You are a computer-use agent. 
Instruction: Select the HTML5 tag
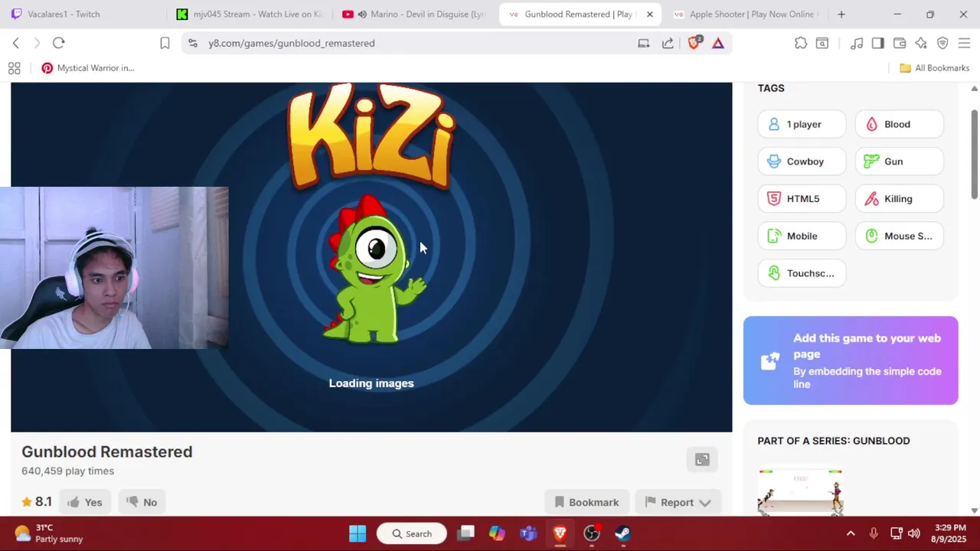click(x=802, y=199)
